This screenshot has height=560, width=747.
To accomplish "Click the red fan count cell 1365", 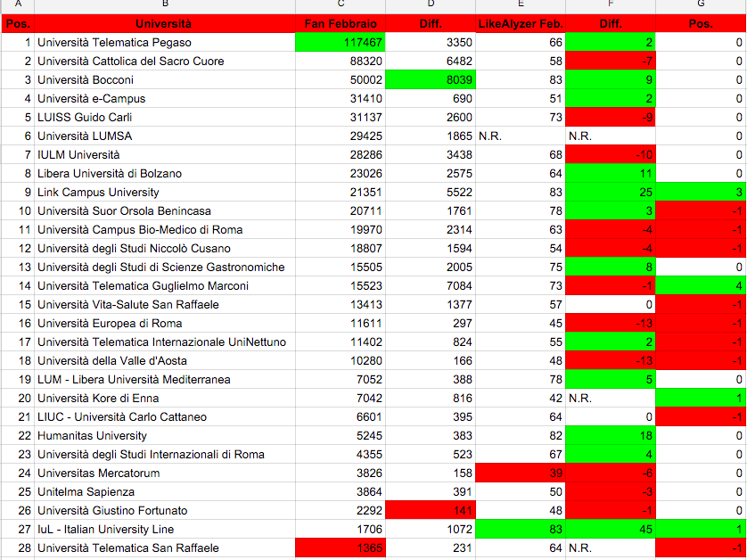I will tap(341, 548).
